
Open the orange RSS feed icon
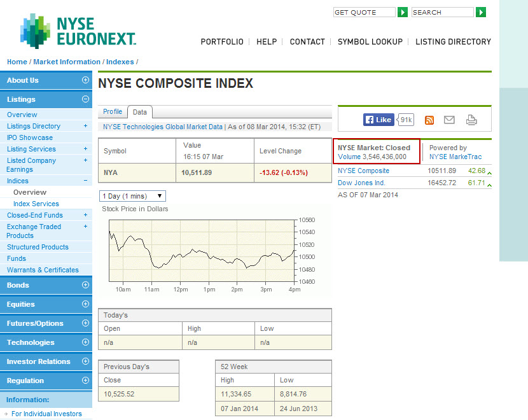click(429, 120)
